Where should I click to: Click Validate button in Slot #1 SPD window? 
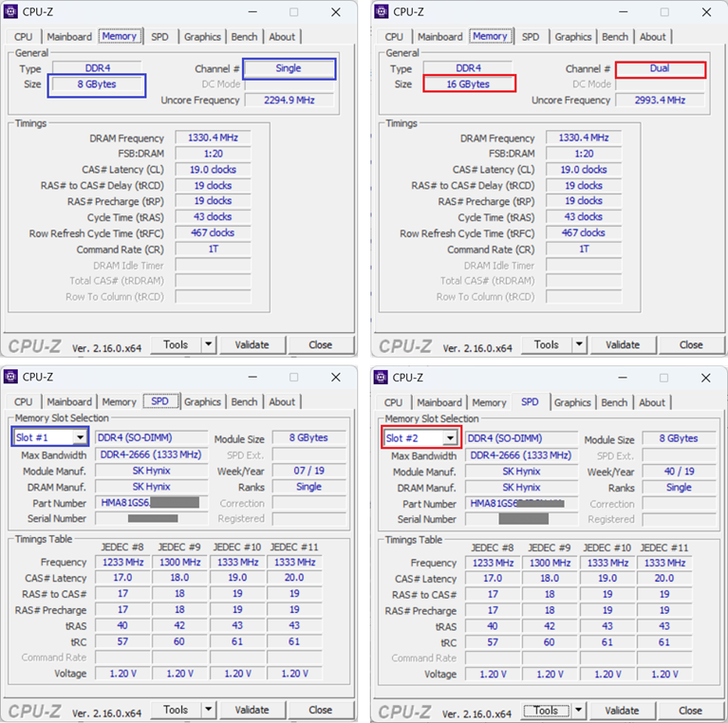click(x=252, y=709)
